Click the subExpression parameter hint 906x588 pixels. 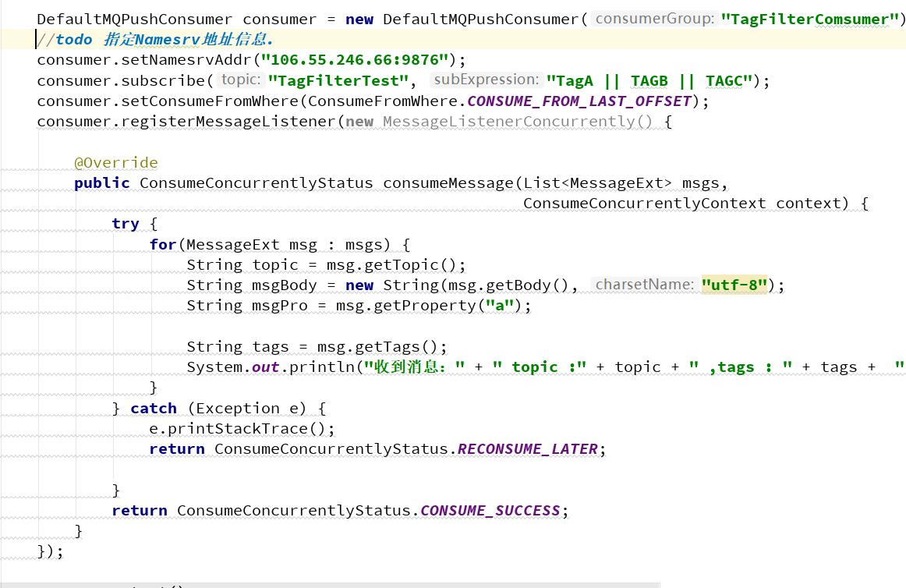click(485, 80)
